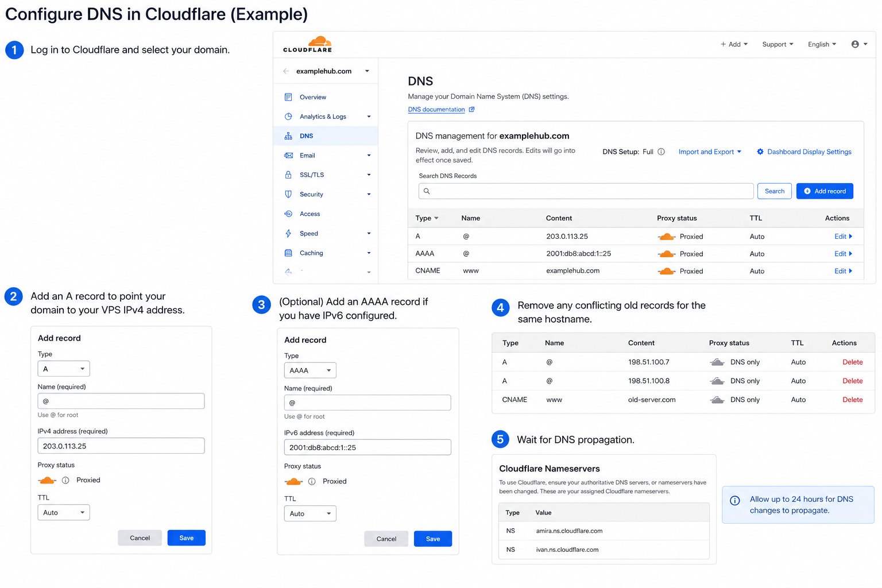882x588 pixels.
Task: Expand the SSL/TLS submenu arrow
Action: pyautogui.click(x=369, y=175)
